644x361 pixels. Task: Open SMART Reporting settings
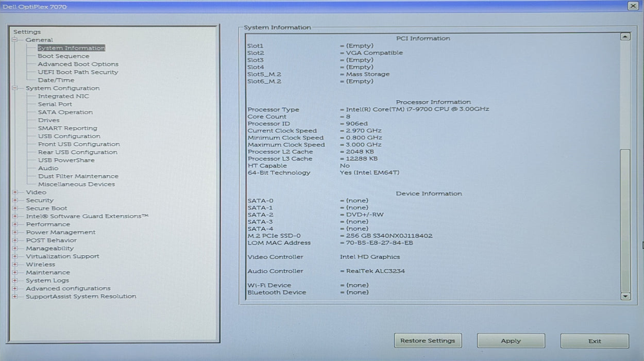[67, 128]
